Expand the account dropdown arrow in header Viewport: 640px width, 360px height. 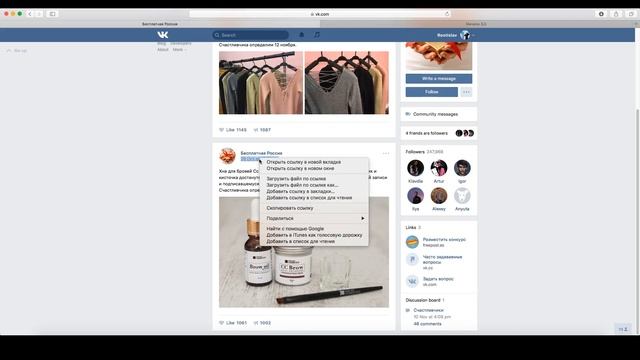click(x=473, y=36)
